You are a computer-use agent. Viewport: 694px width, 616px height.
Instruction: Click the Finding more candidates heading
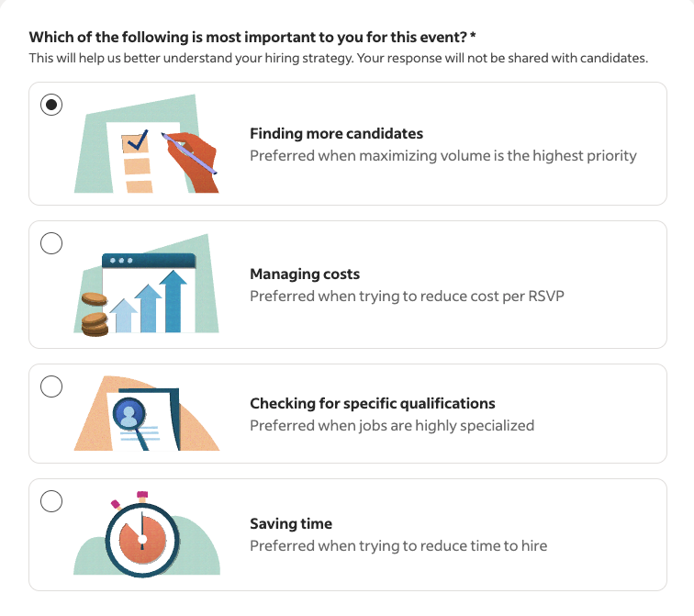click(x=336, y=133)
